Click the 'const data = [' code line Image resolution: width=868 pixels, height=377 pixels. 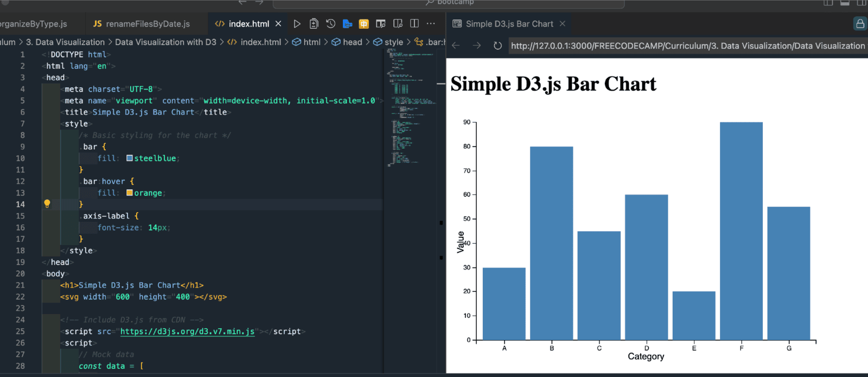111,366
